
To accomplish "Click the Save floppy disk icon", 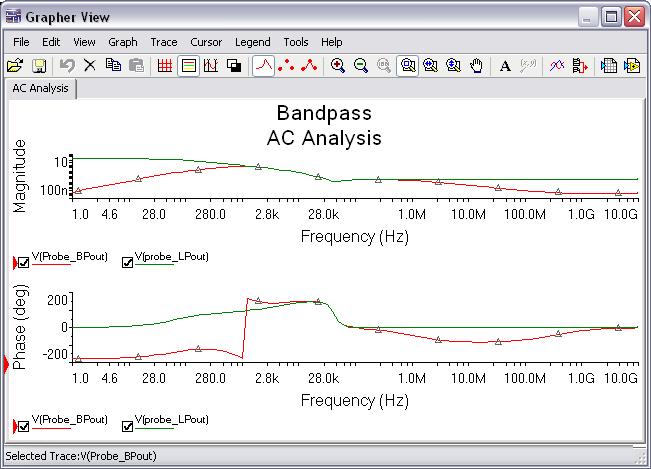I will pos(39,66).
